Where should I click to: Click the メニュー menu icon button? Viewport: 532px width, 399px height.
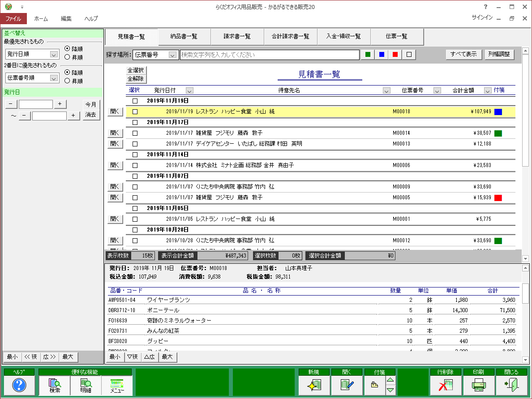coord(117,385)
